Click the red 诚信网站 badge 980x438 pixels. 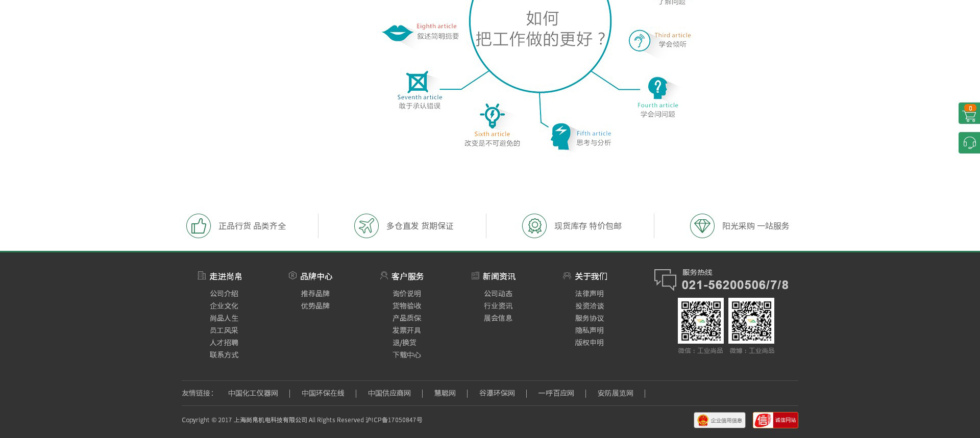click(775, 420)
